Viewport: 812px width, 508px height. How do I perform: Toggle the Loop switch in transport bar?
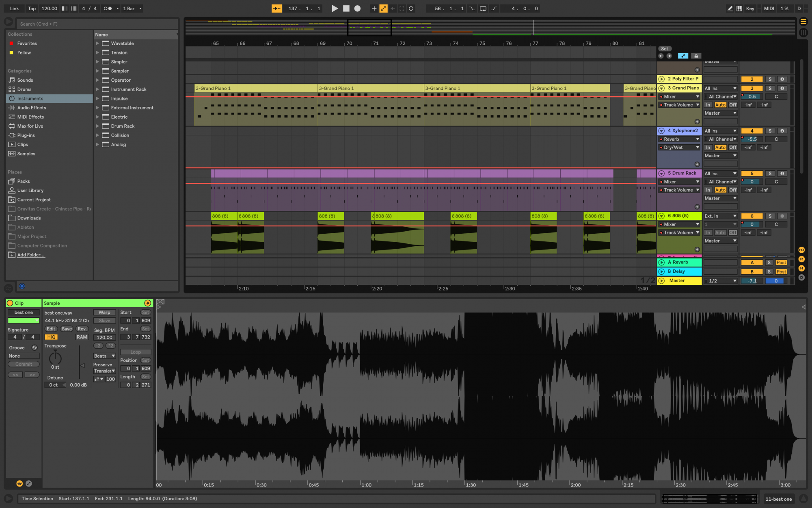tap(483, 8)
